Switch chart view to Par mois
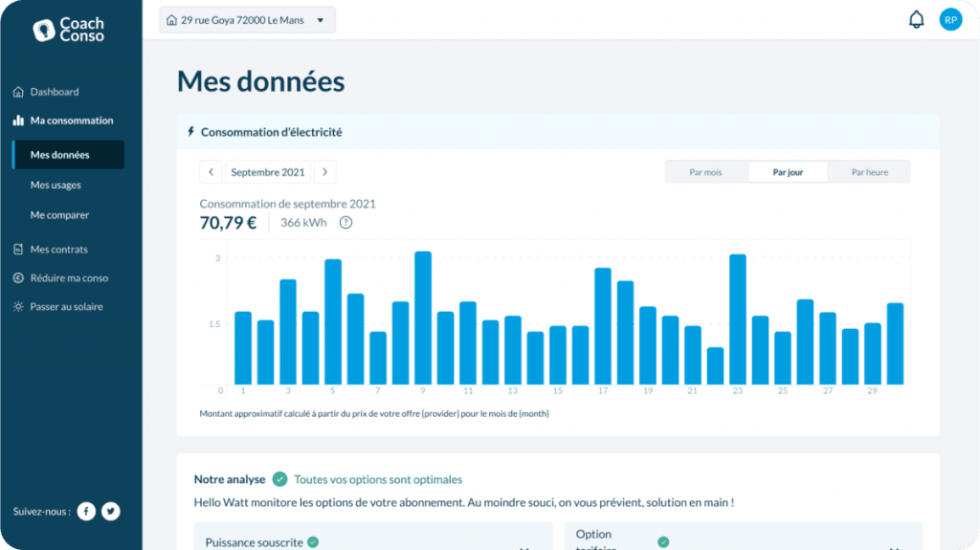 click(x=705, y=172)
